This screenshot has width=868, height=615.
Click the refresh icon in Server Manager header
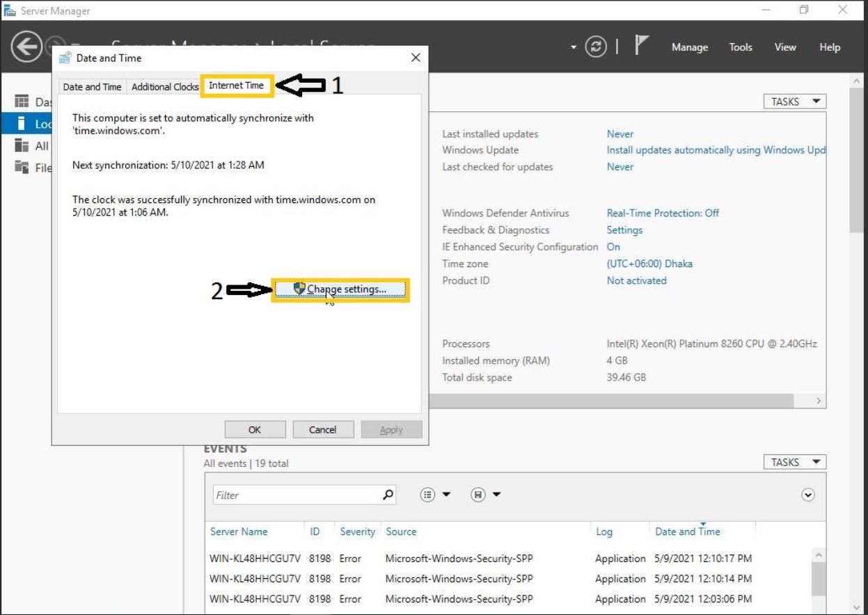[x=596, y=47]
